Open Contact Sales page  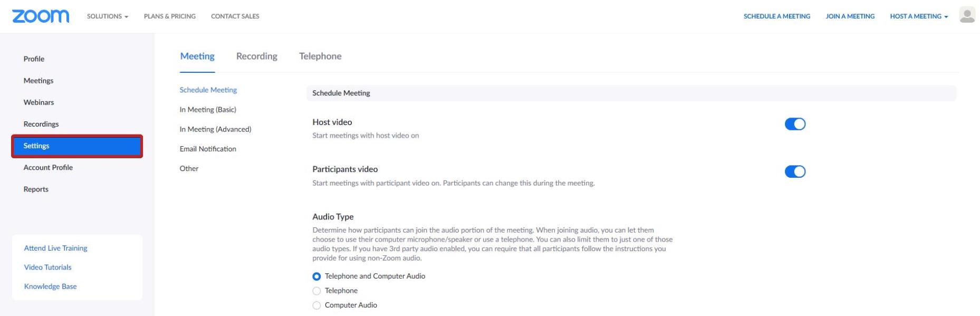pyautogui.click(x=235, y=16)
